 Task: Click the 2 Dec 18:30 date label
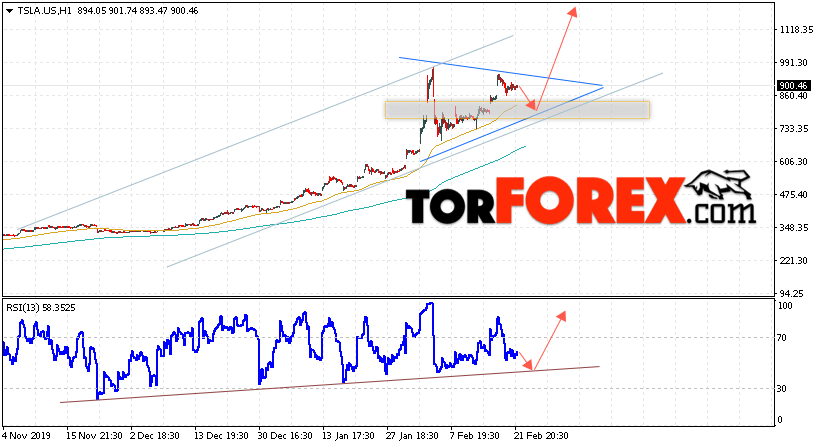click(154, 436)
